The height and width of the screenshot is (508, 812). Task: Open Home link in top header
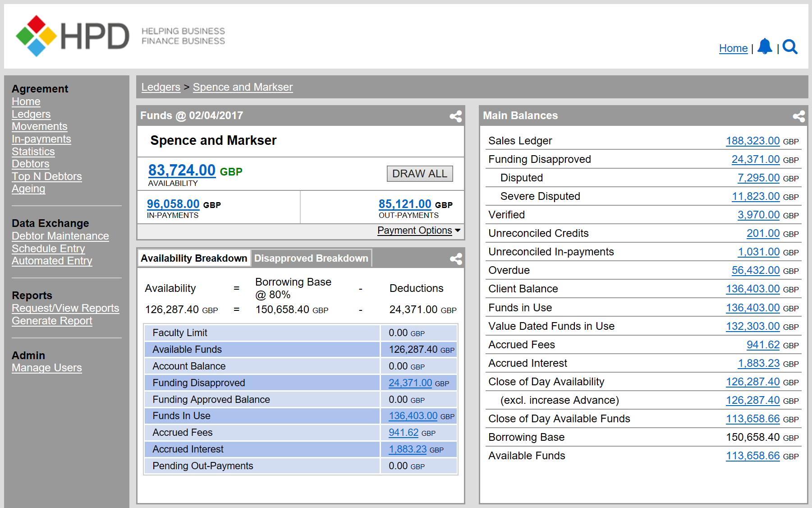733,48
